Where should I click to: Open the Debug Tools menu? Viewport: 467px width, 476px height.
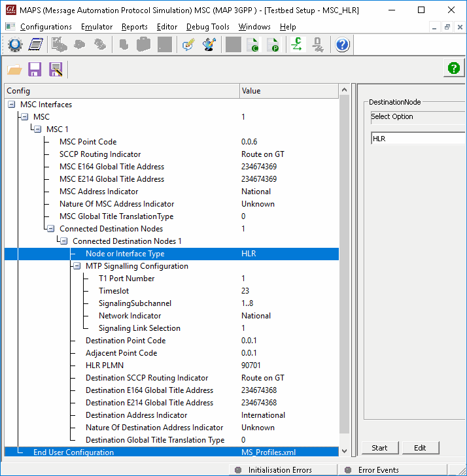tap(208, 27)
